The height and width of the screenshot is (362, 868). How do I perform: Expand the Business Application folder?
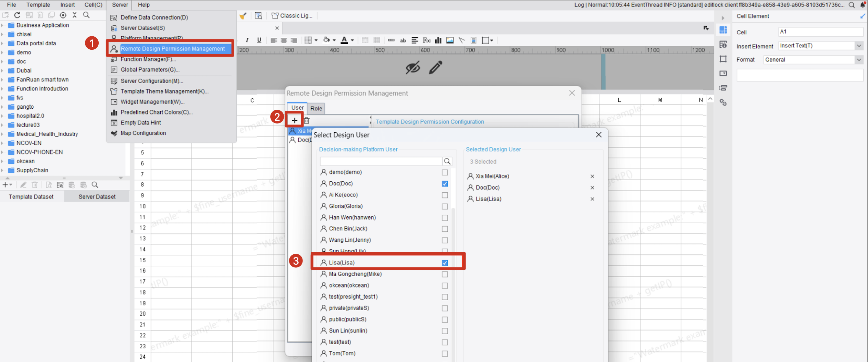tap(2, 25)
